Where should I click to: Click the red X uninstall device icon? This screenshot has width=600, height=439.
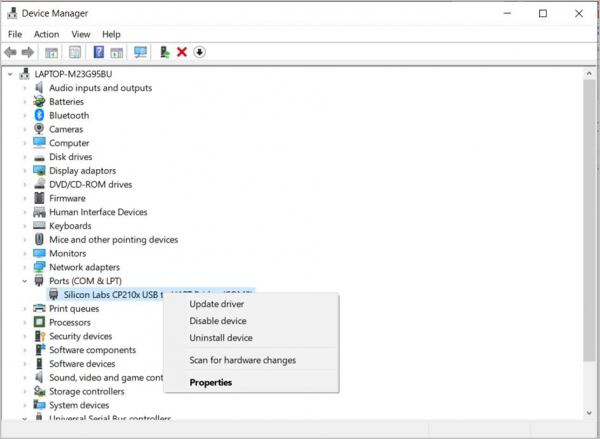pos(182,52)
